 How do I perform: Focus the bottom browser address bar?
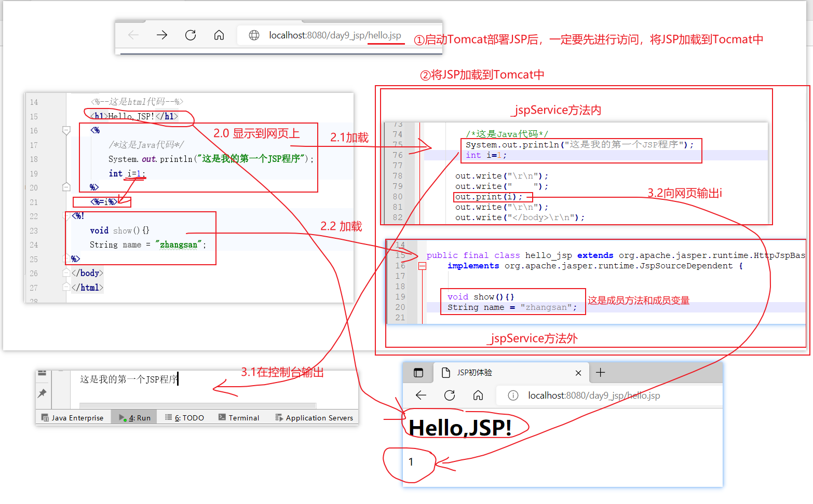(x=610, y=396)
